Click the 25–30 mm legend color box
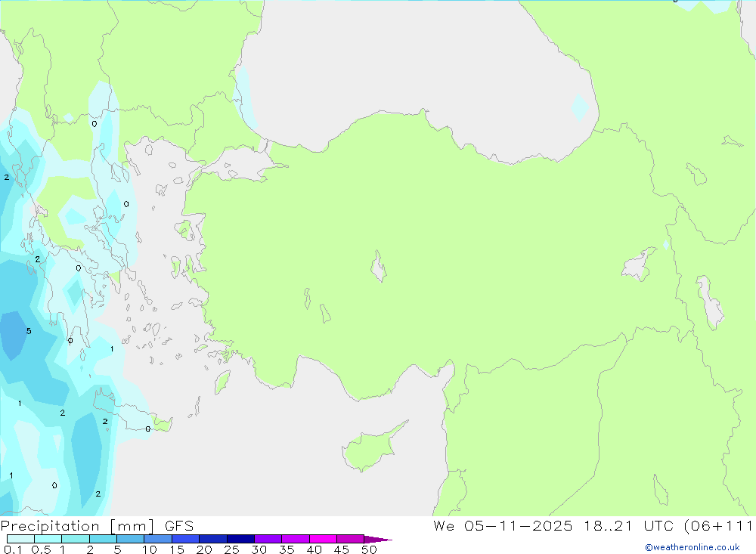Viewport: 756px width, 554px height. [x=240, y=539]
